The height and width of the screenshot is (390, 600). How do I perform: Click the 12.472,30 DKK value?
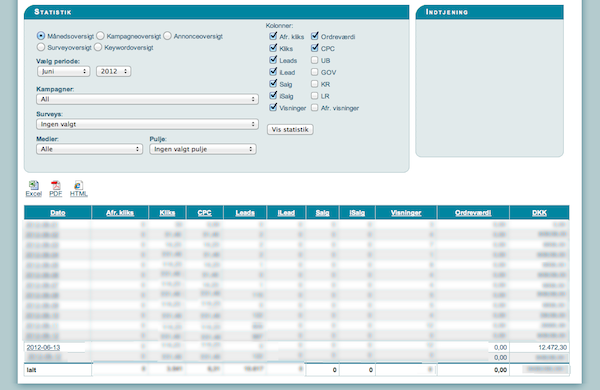pyautogui.click(x=552, y=348)
